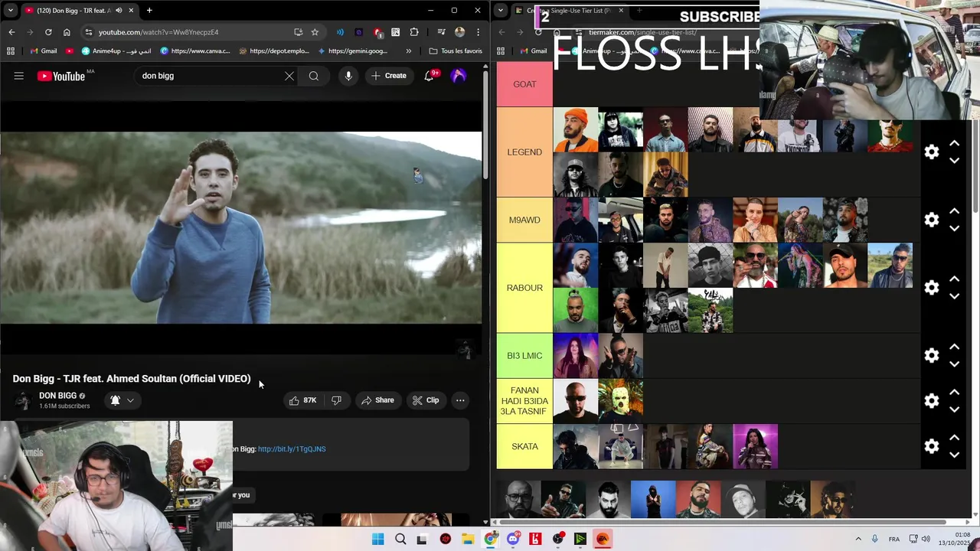Image resolution: width=980 pixels, height=551 pixels.
Task: Open the YouTube account avatar menu
Action: (459, 76)
